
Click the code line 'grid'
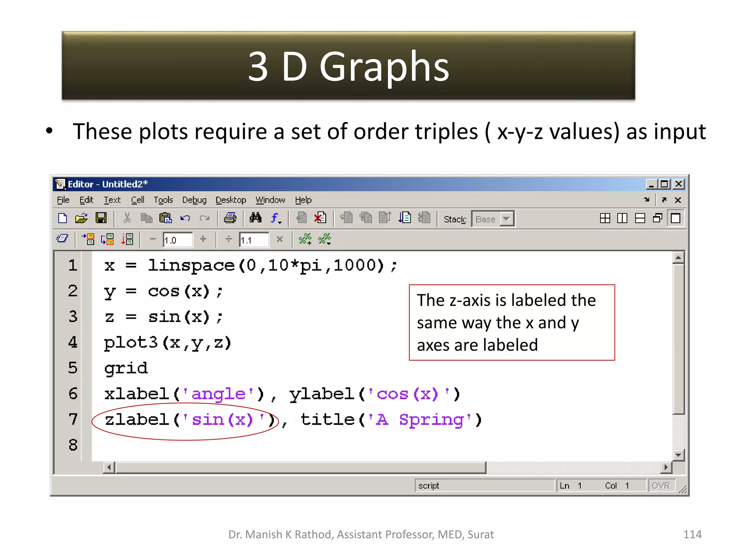[126, 369]
